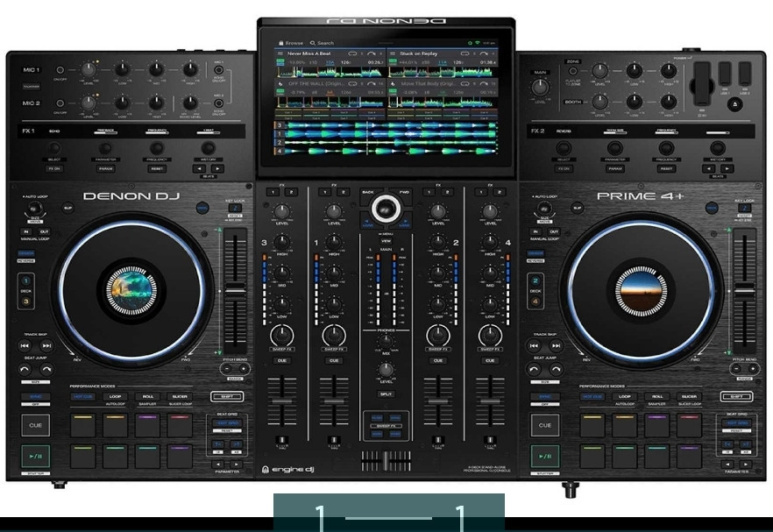This screenshot has width=773, height=532.
Task: Tap the Wi-Fi indicator on the touchscreen
Action: [478, 41]
